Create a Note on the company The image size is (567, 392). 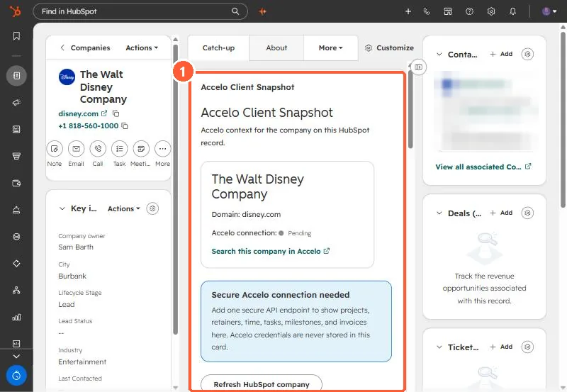[x=55, y=149]
